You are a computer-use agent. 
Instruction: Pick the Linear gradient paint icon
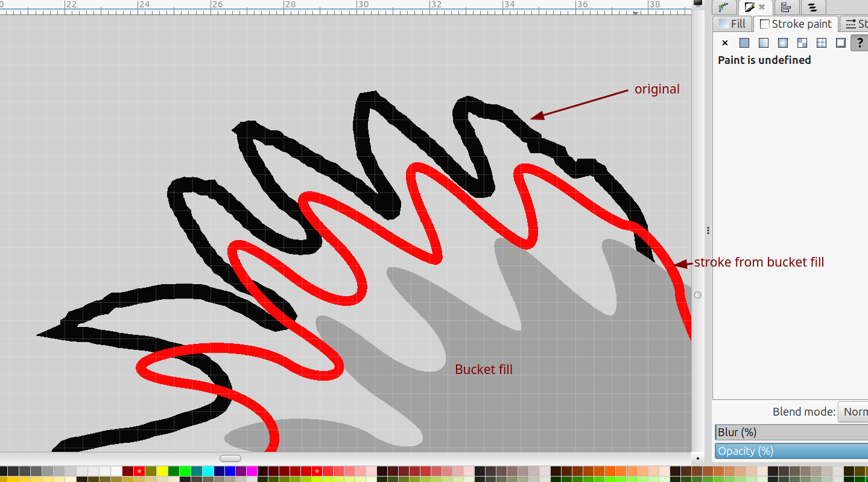pyautogui.click(x=764, y=43)
